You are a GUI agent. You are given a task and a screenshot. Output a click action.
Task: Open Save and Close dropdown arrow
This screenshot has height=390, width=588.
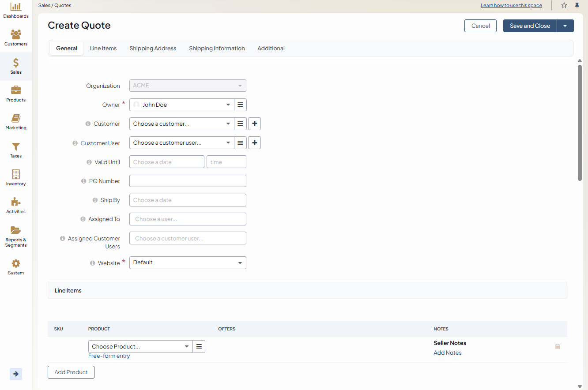coord(565,26)
